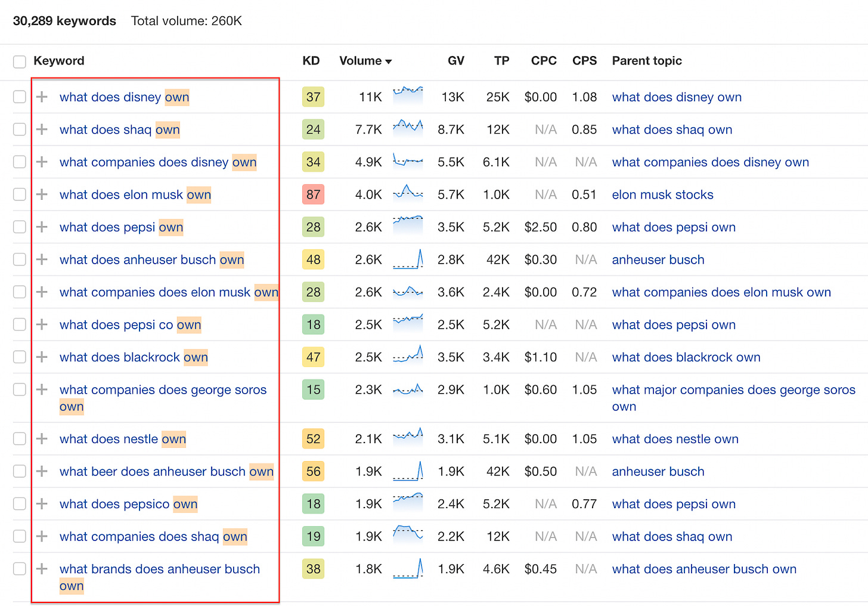
Task: Click the red KD badge 87
Action: point(313,194)
